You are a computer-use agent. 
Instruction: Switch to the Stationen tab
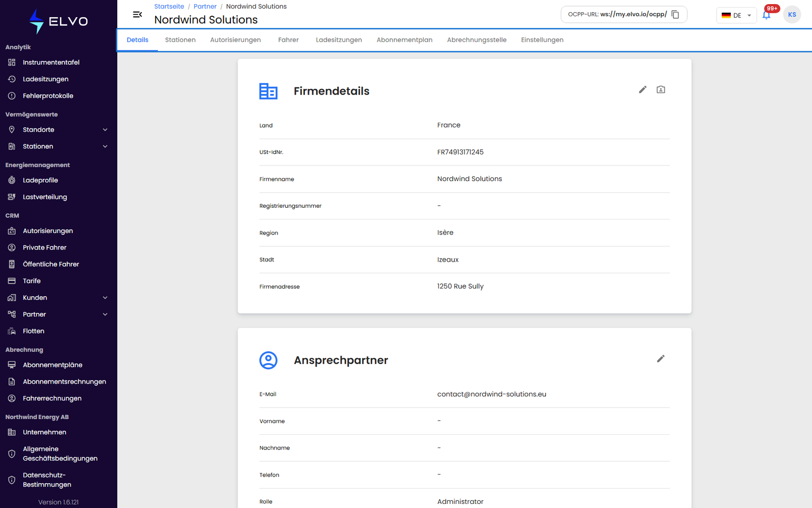pos(180,40)
